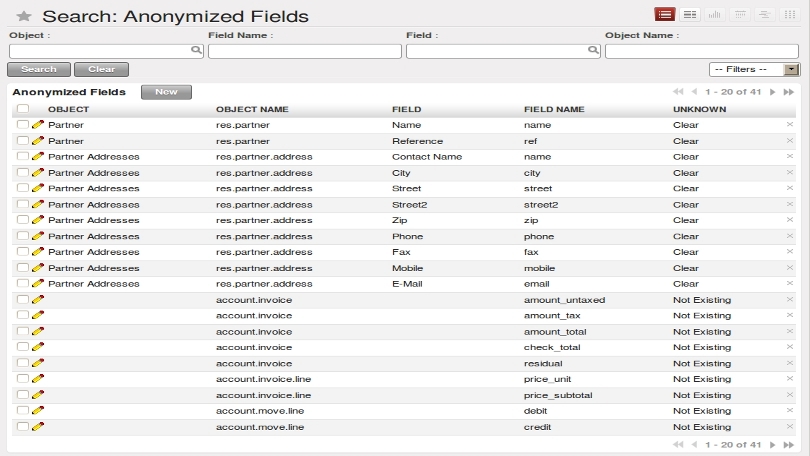Delete the Partner Reference row
This screenshot has height=456, width=810.
[x=789, y=140]
